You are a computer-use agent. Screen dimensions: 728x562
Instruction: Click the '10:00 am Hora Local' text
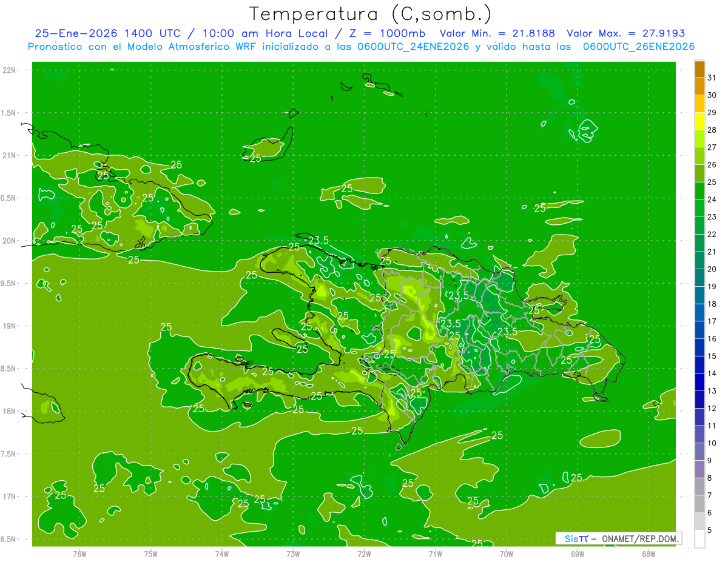pyautogui.click(x=263, y=33)
